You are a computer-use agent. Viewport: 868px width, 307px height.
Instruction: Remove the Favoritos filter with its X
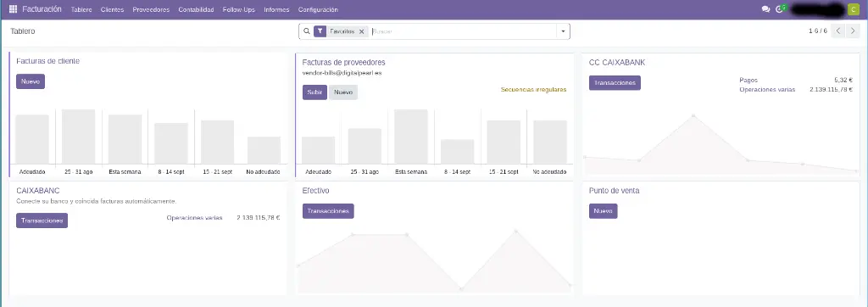361,31
